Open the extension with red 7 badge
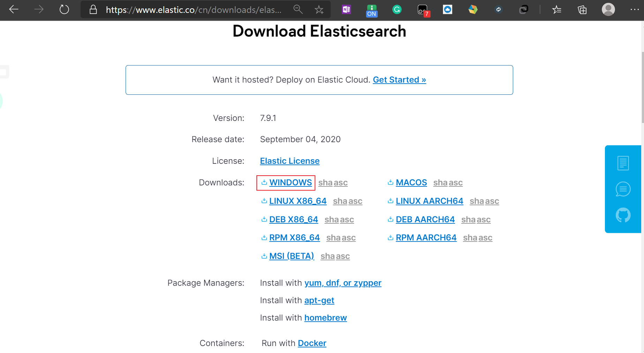This screenshot has width=644, height=353. [423, 10]
